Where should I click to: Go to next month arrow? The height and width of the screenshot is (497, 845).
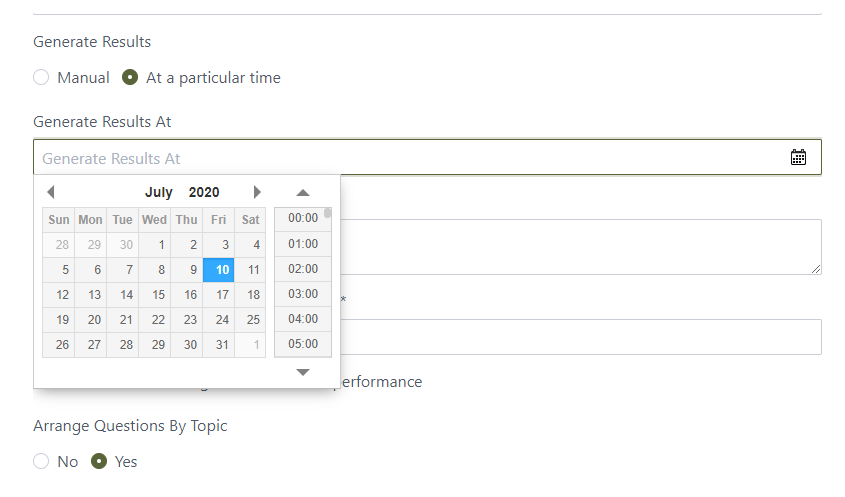click(x=257, y=192)
